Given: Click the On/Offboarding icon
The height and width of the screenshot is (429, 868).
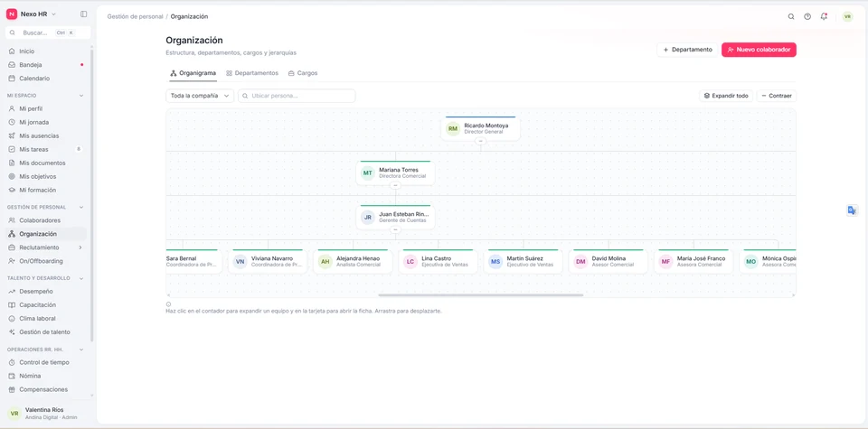Looking at the screenshot, I should 12,261.
